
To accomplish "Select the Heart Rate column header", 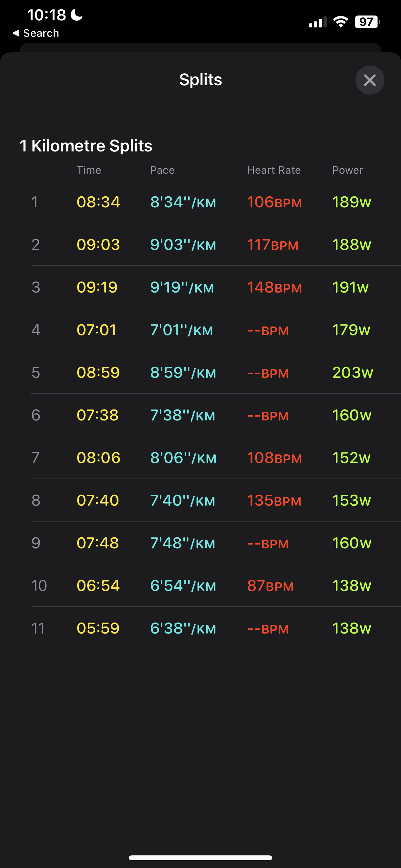I will [273, 170].
